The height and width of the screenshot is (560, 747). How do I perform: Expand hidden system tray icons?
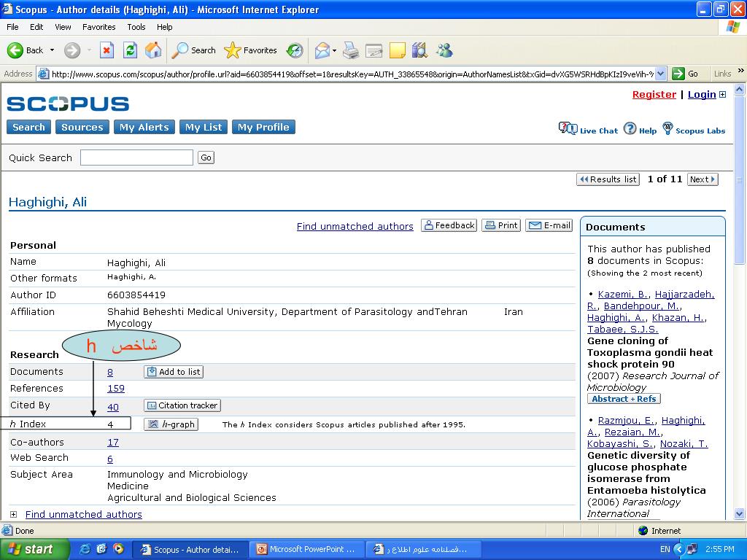679,550
